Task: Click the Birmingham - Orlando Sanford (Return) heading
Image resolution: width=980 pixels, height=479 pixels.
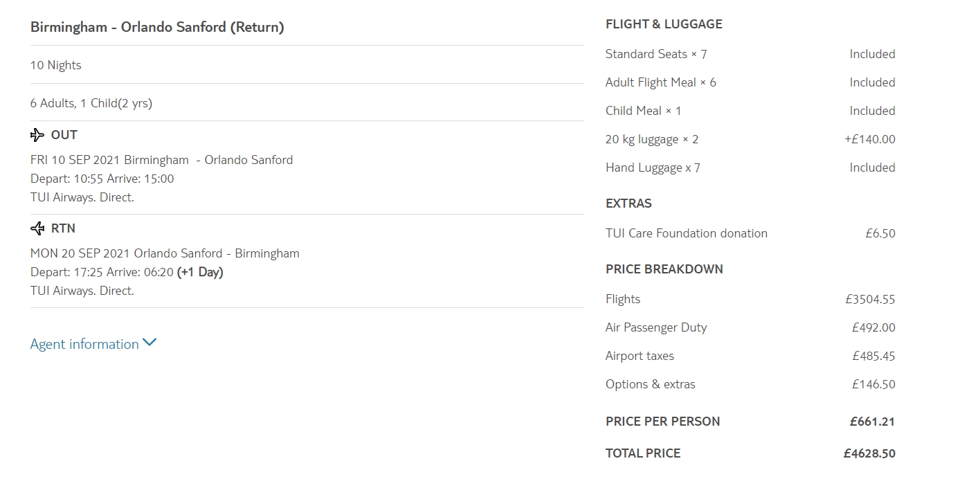Action: 157,28
